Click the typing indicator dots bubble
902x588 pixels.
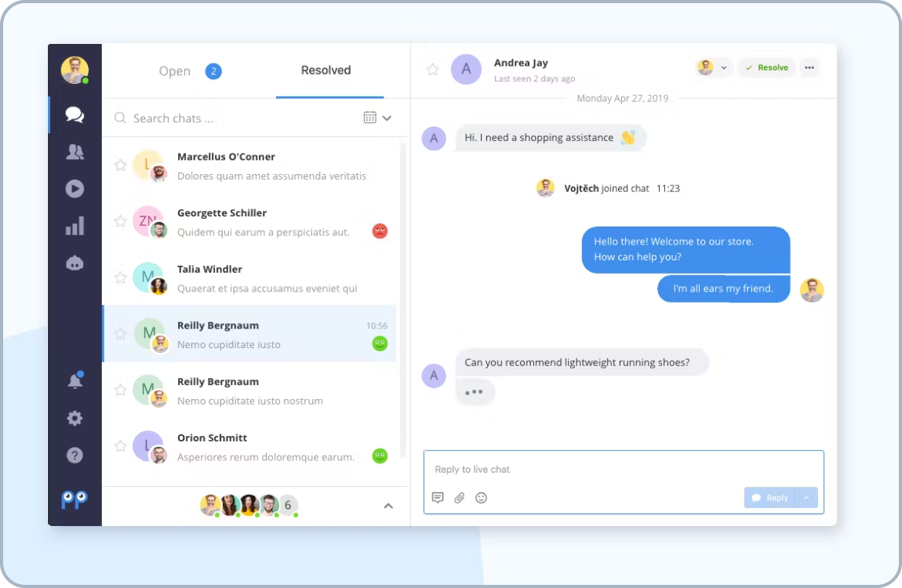pos(475,392)
